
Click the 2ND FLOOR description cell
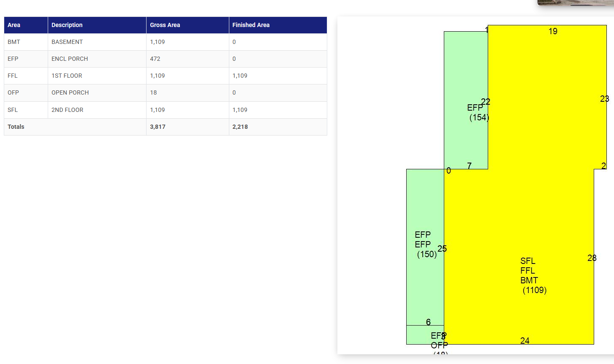[x=67, y=110]
